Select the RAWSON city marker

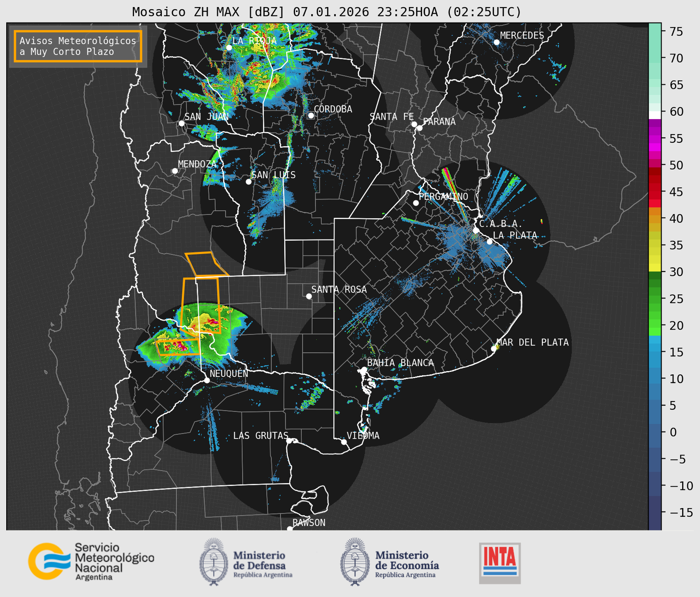click(x=290, y=529)
